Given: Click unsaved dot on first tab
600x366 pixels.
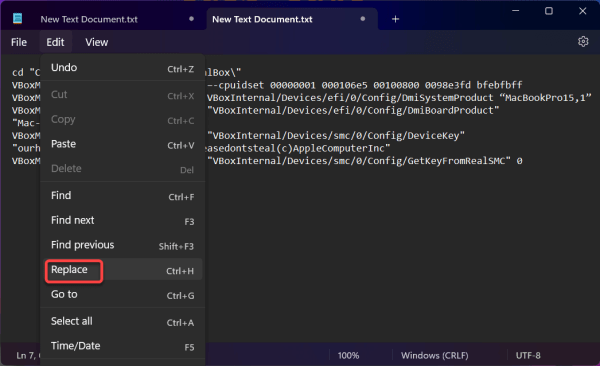Looking at the screenshot, I should pos(191,19).
